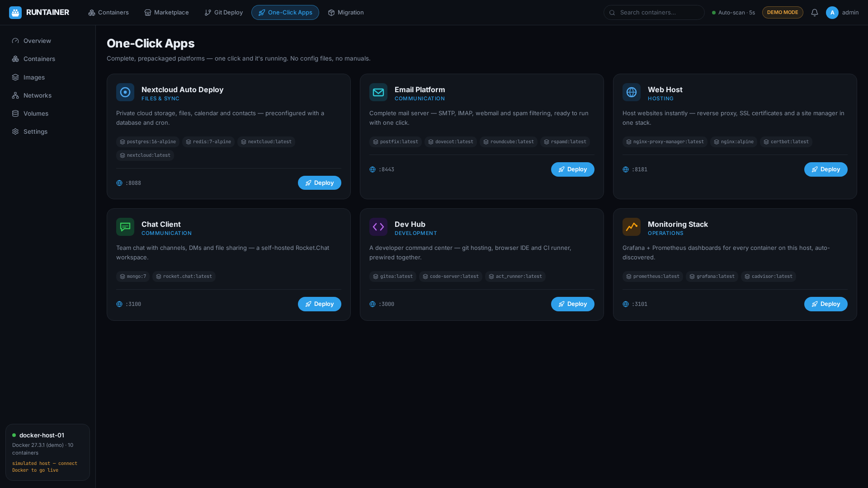This screenshot has height=488, width=868.
Task: Click the Email Platform envelope icon
Action: point(378,92)
